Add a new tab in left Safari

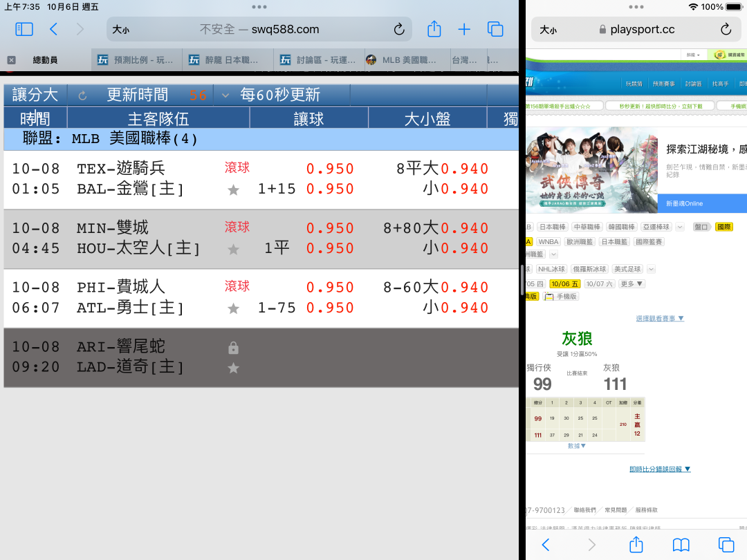464,30
